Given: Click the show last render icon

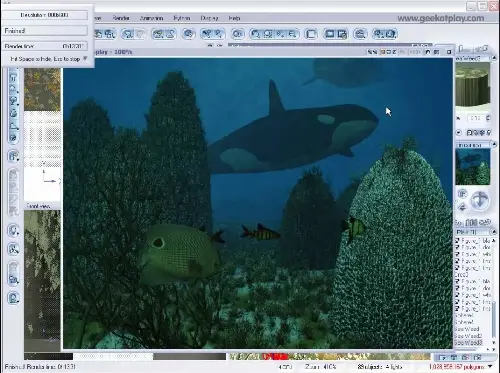Looking at the screenshot, I should coord(360,34).
